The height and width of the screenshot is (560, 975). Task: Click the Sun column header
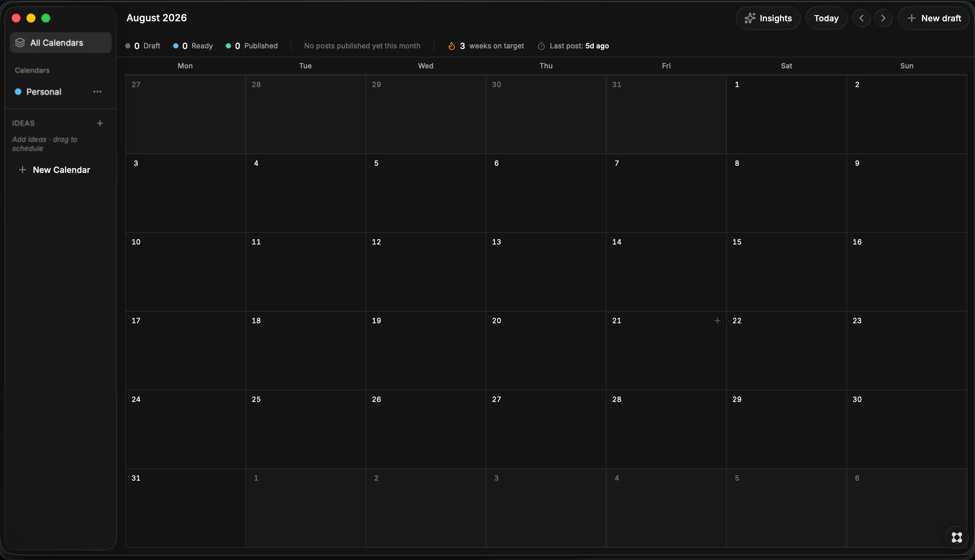click(x=907, y=66)
